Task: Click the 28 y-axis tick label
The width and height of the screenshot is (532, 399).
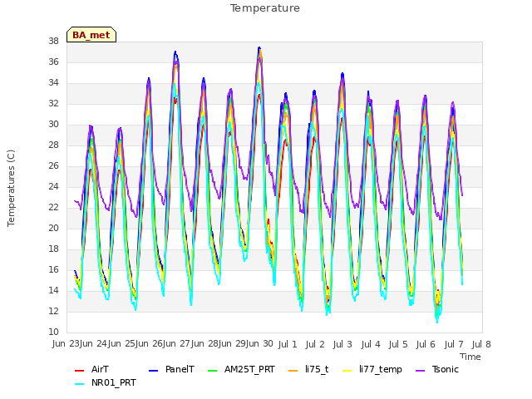Action: (x=53, y=145)
